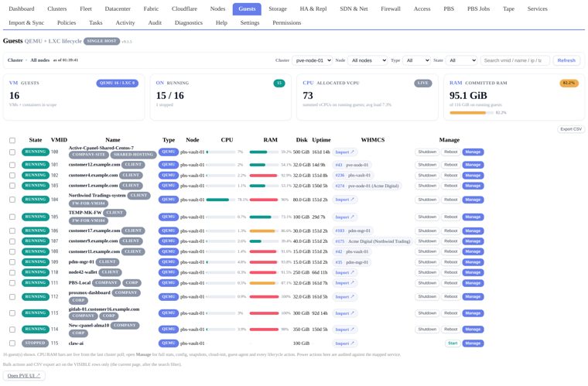Select checkbox for TEMP-MK-FW row
The width and height of the screenshot is (588, 386).
12,217
